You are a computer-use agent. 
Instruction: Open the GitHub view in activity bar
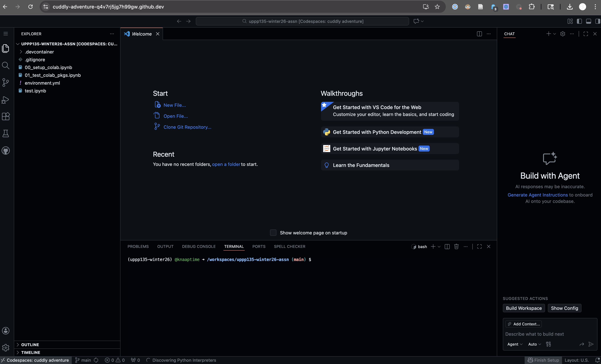coord(6,150)
